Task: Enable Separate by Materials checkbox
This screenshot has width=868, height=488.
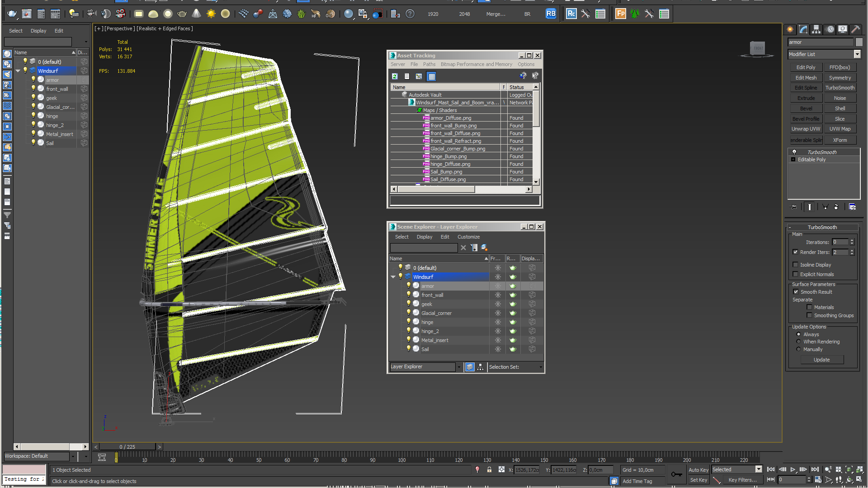Action: coord(809,307)
